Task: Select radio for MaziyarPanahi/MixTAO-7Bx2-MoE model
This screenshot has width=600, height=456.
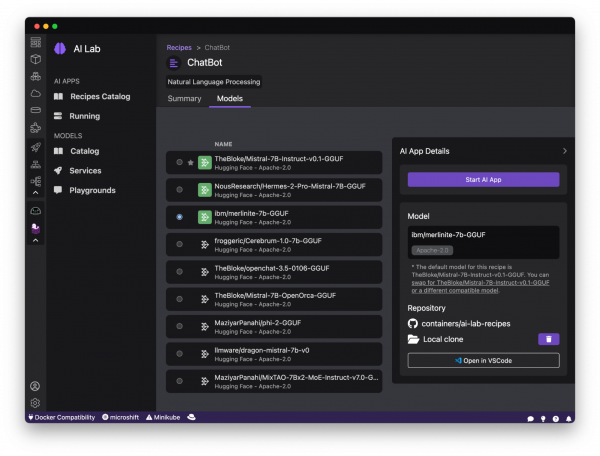Action: click(x=179, y=381)
